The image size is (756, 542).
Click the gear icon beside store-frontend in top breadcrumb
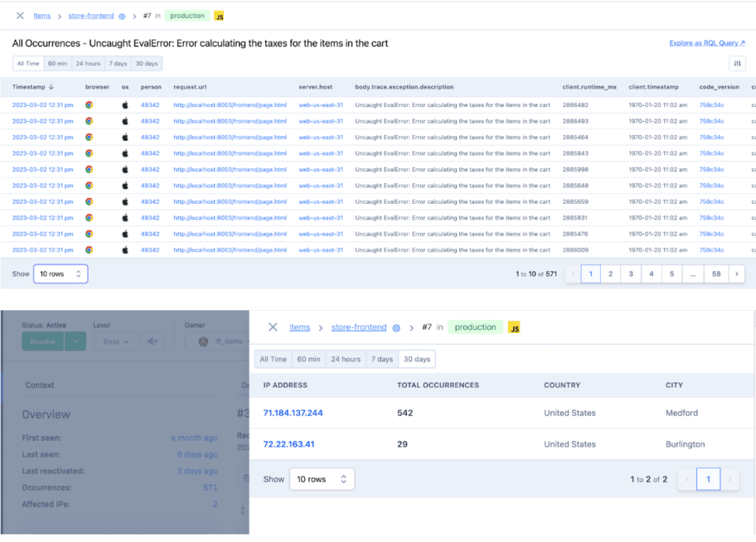tap(122, 16)
